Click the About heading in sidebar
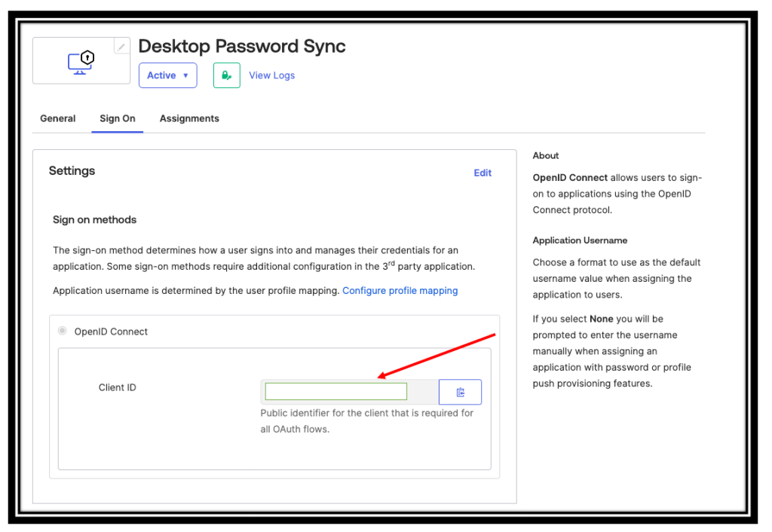The height and width of the screenshot is (532, 772). tap(546, 155)
